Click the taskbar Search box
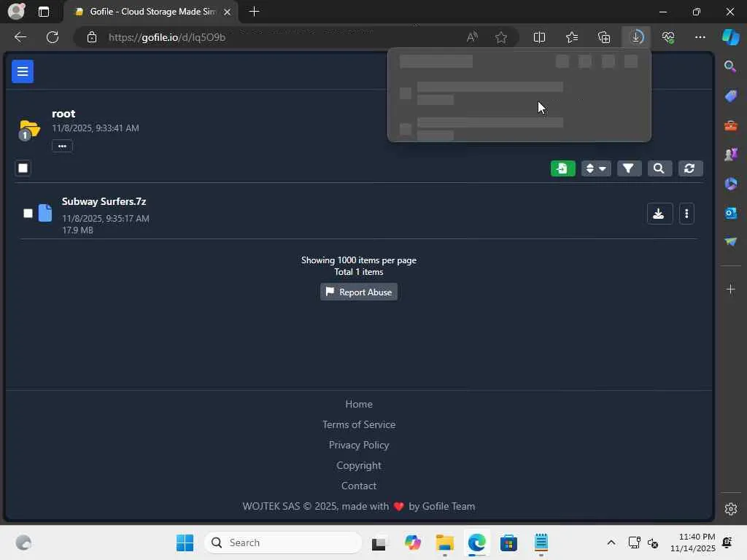 (283, 542)
